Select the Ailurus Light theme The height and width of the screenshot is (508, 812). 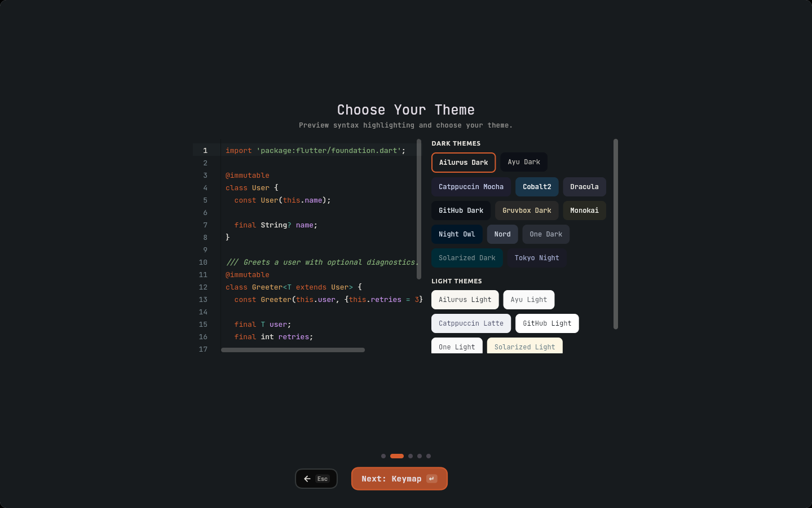coord(465,300)
